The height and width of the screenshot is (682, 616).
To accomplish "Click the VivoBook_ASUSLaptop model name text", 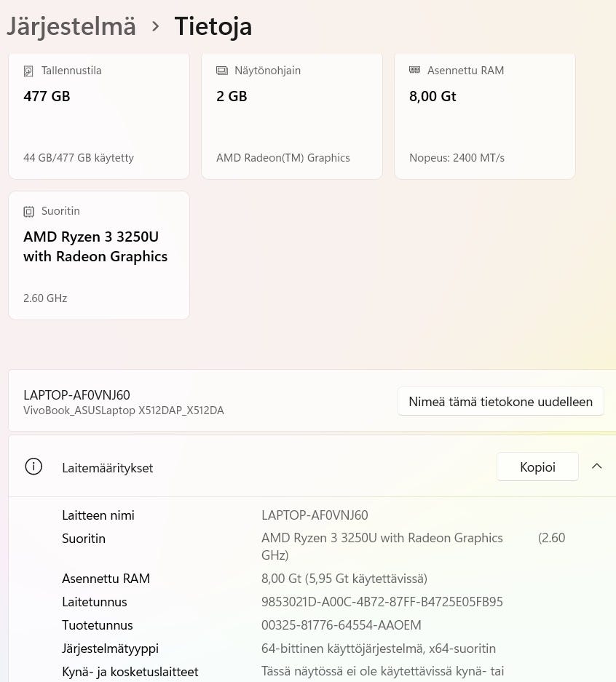I will pyautogui.click(x=124, y=411).
